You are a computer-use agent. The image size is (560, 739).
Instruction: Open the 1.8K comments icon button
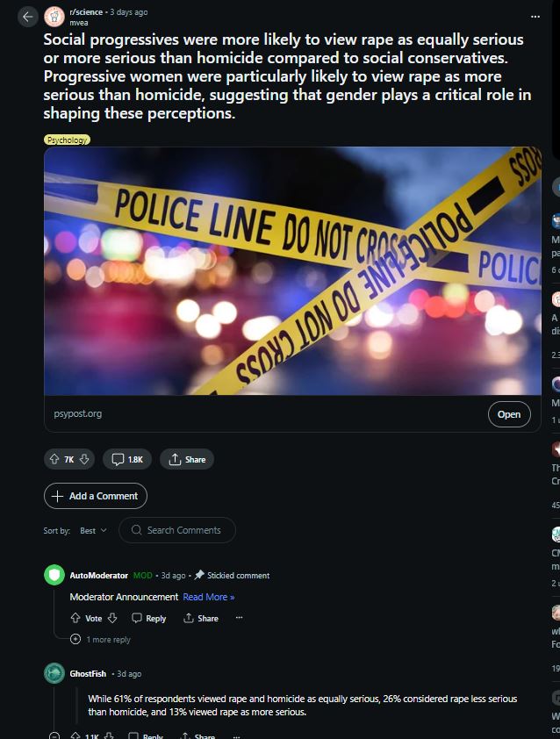coord(127,459)
